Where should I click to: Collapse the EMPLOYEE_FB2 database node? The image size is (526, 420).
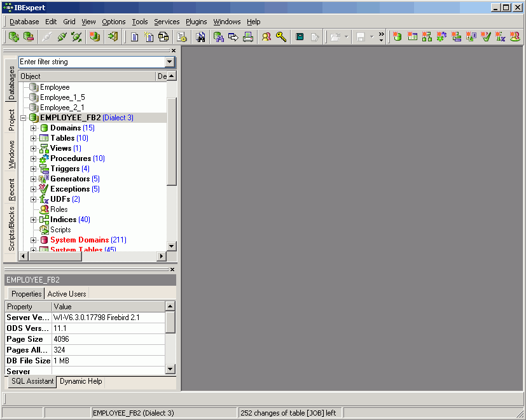coord(23,118)
